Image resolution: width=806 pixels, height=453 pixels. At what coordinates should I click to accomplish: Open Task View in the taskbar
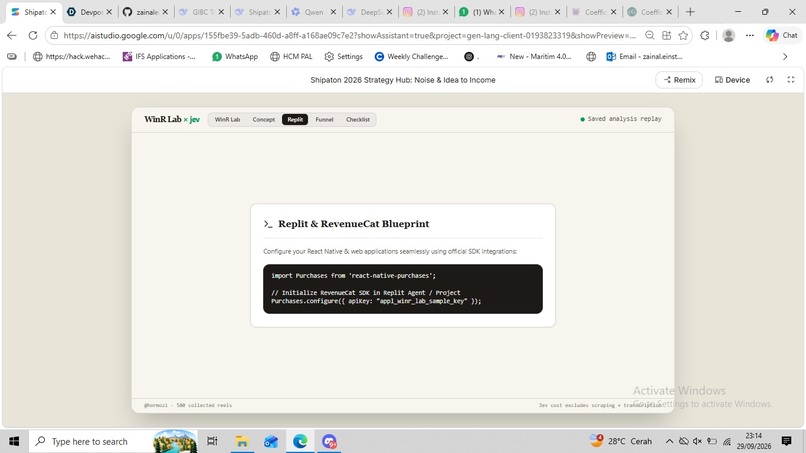(x=212, y=441)
